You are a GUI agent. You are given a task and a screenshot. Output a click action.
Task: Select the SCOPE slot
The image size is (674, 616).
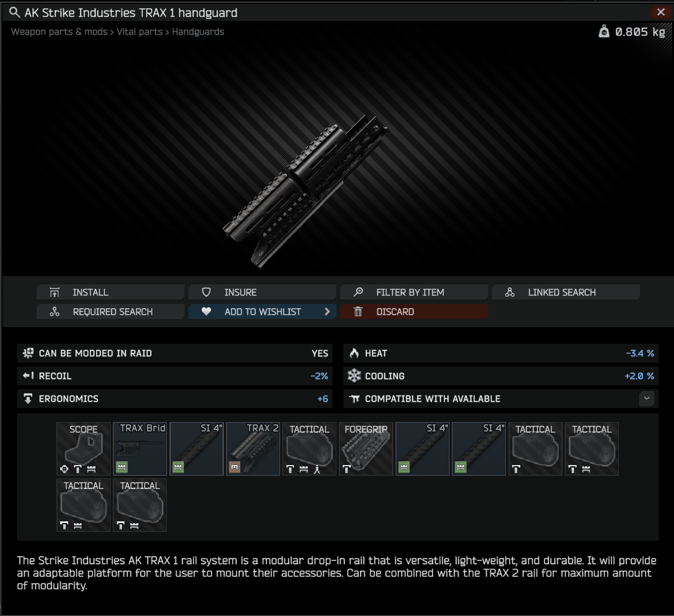[83, 449]
